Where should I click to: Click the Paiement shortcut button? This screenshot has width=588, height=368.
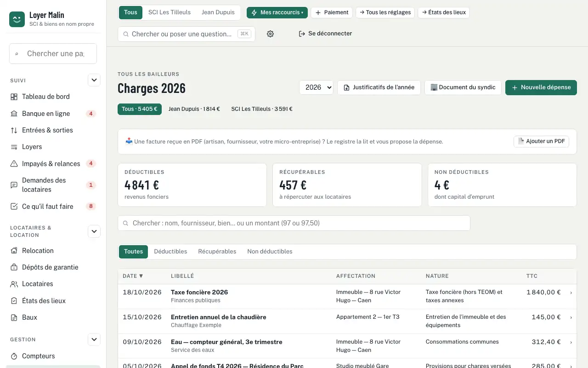pyautogui.click(x=332, y=12)
